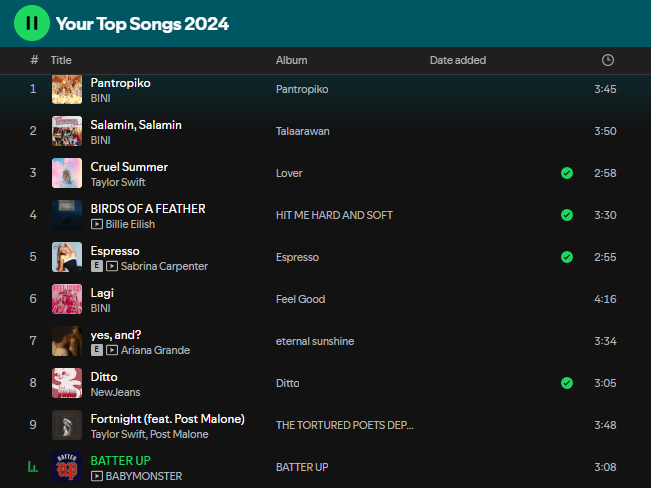The image size is (651, 488).
Task: Open the NewJeans artist link
Action: (115, 392)
